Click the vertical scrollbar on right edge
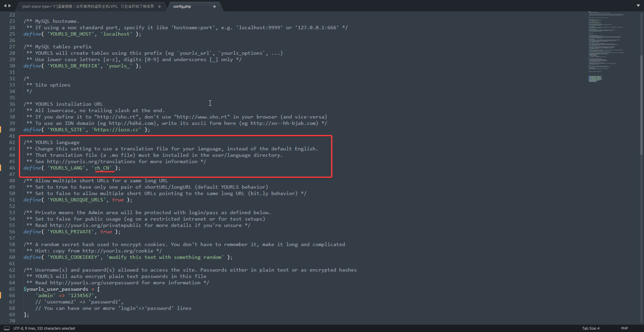Viewport: 644px width, 332px height. pyautogui.click(x=642, y=101)
